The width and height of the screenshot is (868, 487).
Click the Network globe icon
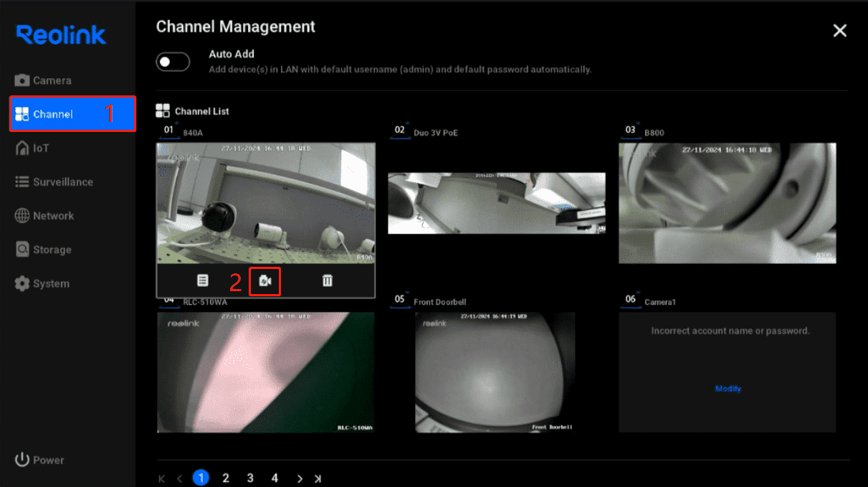[x=22, y=216]
